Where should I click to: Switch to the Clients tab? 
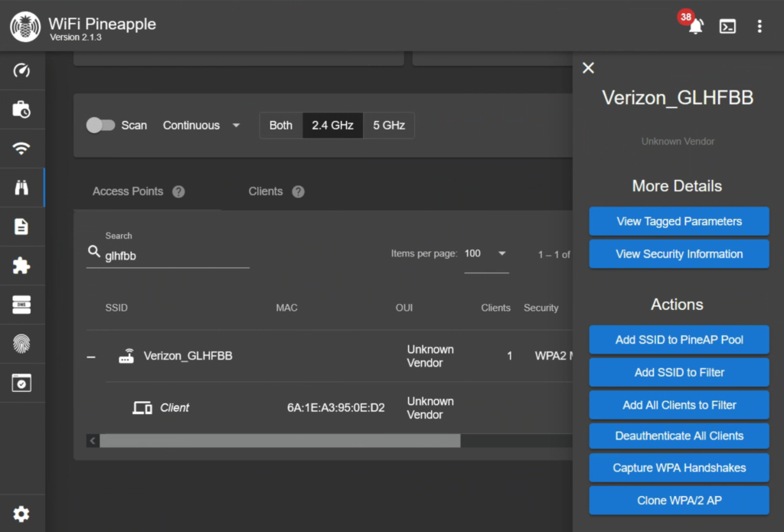tap(276, 191)
